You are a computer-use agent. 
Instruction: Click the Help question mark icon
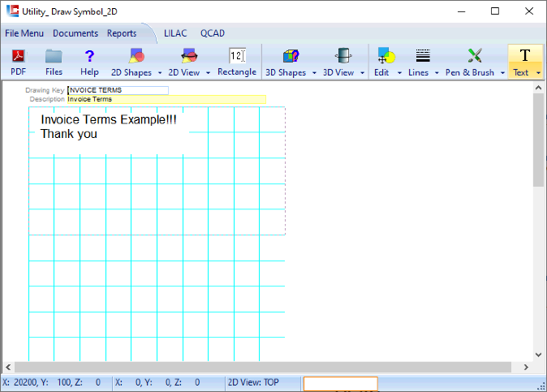tap(89, 56)
